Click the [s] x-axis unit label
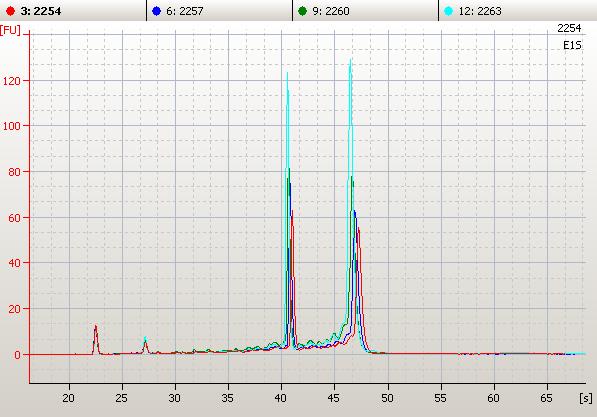 tap(586, 398)
